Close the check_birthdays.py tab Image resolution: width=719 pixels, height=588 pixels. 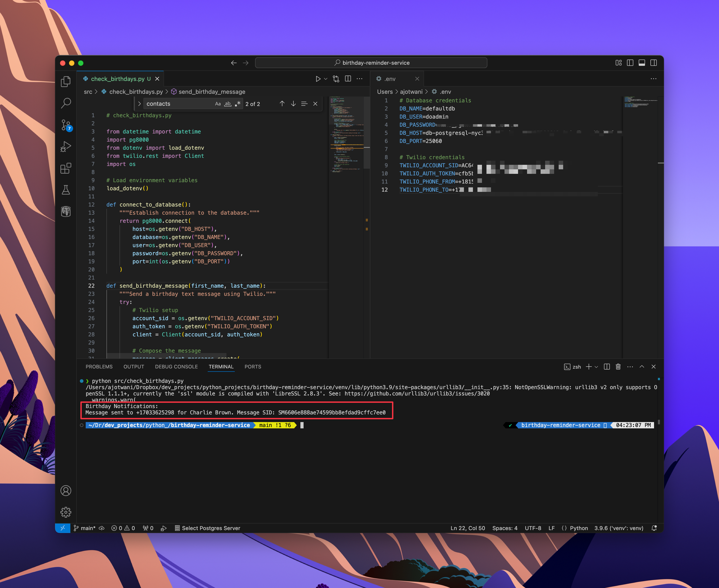tap(157, 79)
